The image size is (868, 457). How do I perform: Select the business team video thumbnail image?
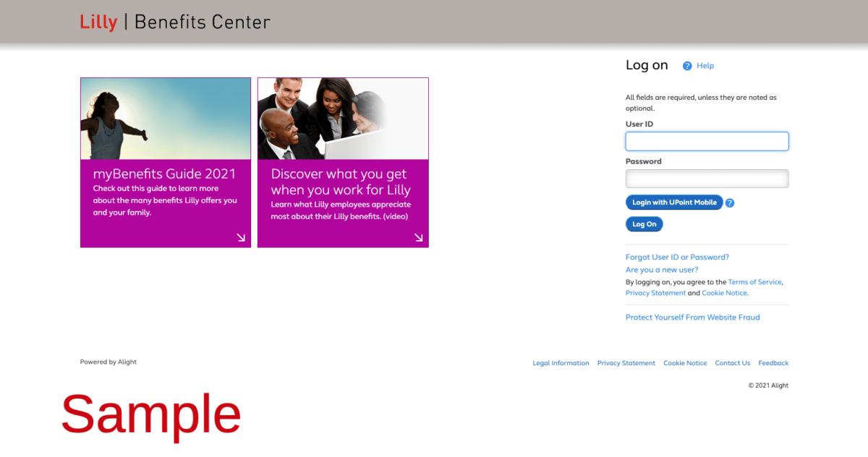pyautogui.click(x=343, y=119)
